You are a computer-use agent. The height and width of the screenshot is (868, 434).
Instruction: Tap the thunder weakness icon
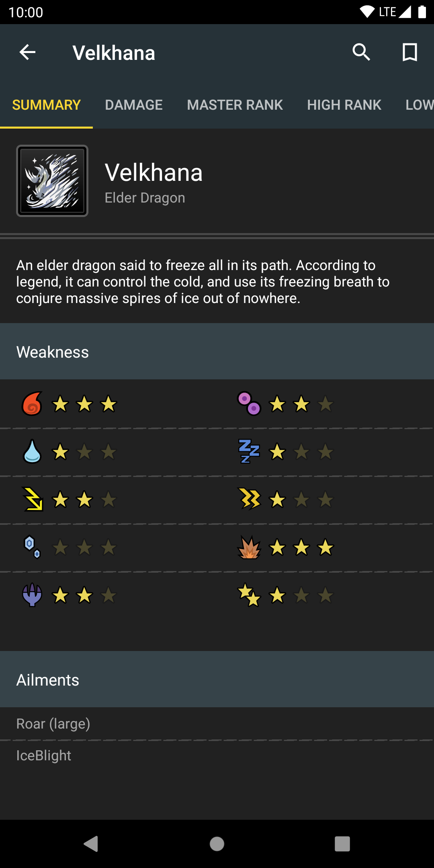point(33,499)
